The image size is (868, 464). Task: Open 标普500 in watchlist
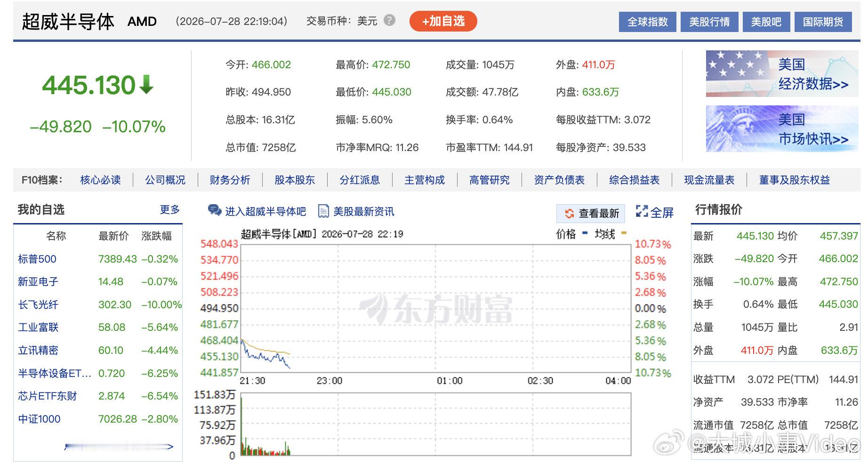point(37,259)
